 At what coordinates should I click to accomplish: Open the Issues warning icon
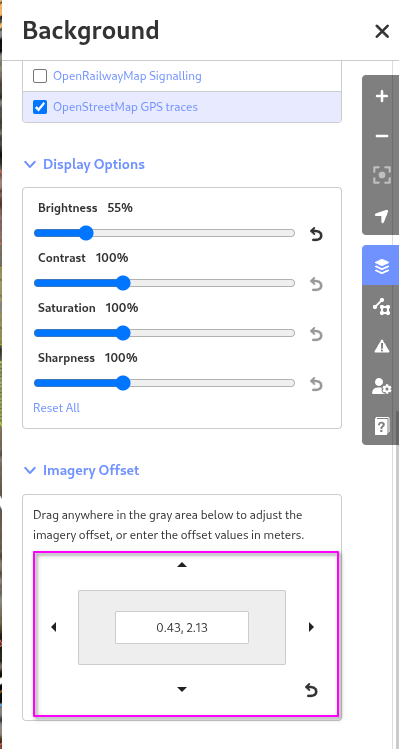click(x=381, y=346)
